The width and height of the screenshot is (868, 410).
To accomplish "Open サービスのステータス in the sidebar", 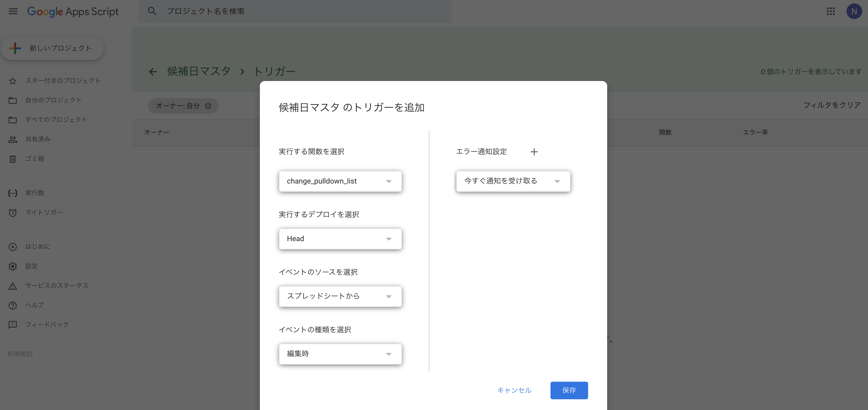I will click(57, 286).
